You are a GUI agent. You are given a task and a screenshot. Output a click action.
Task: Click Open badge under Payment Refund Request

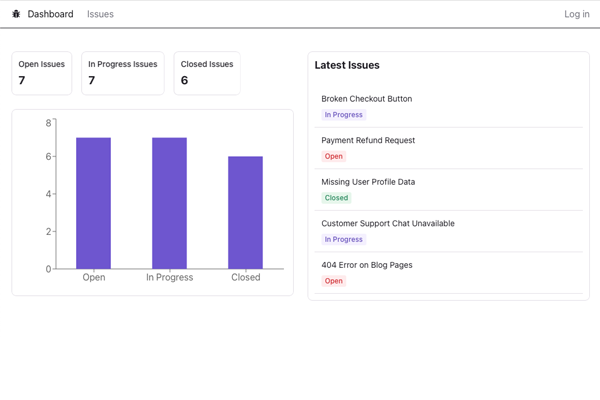[333, 156]
